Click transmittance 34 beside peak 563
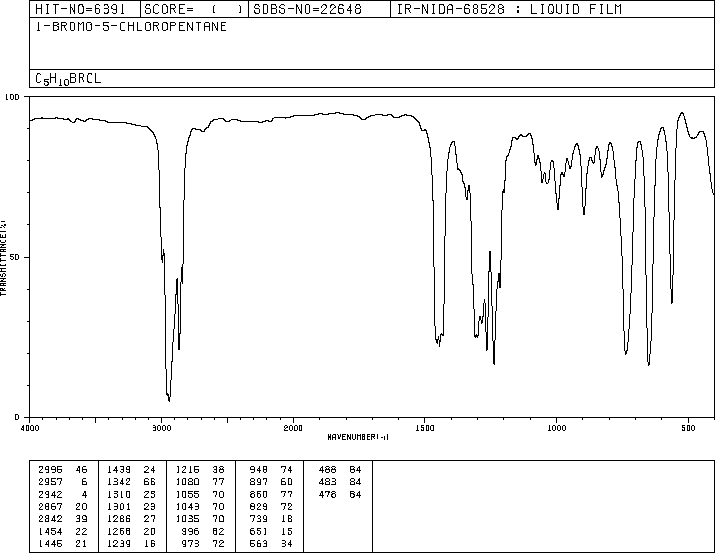 coord(286,543)
